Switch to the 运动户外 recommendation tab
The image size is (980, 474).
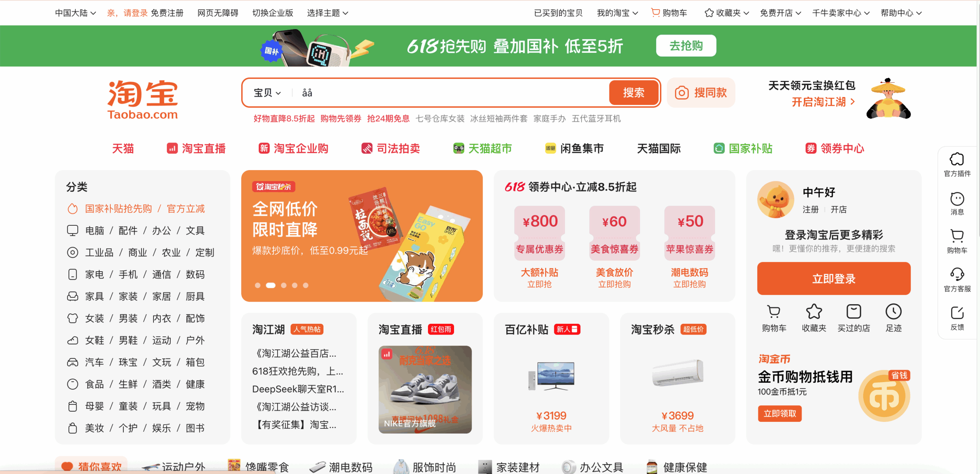click(x=173, y=466)
